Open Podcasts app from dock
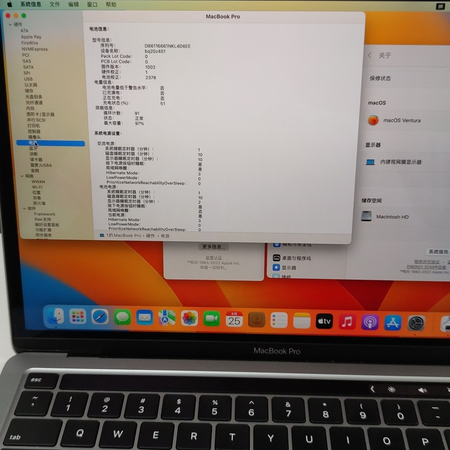450x450 pixels. [x=370, y=322]
